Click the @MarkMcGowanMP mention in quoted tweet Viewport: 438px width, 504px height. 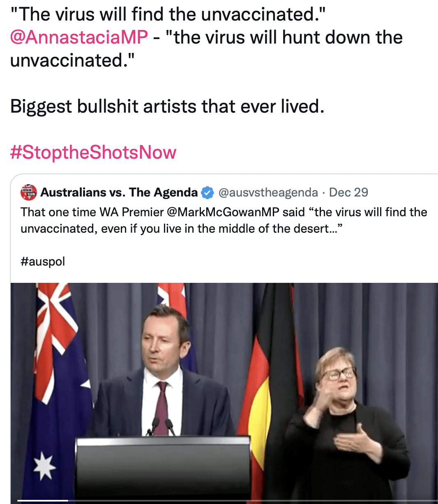point(223,212)
